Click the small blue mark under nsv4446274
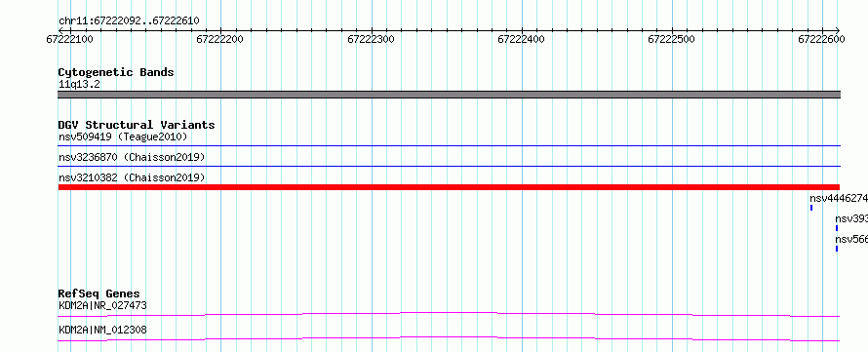 coord(811,208)
